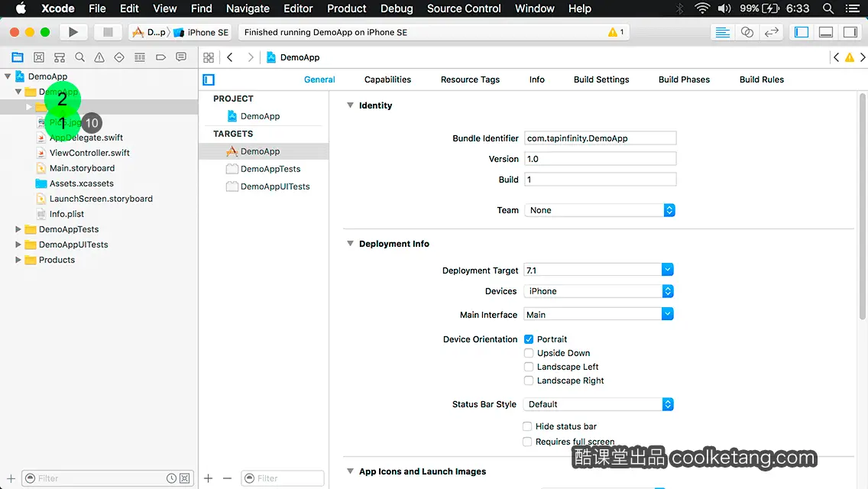
Task: Add a new target with plus
Action: [208, 478]
